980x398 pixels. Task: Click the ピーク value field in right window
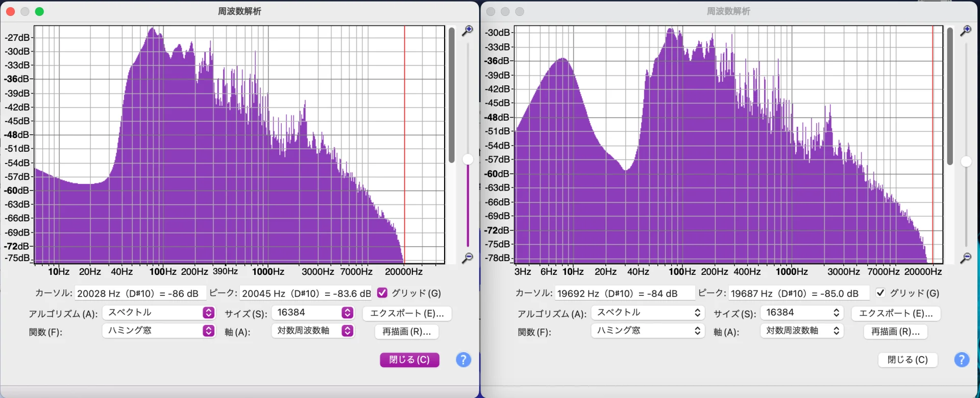coord(798,293)
